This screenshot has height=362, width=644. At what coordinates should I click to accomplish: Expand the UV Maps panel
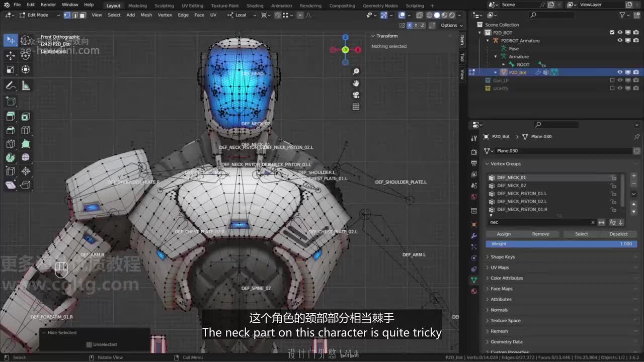click(487, 267)
